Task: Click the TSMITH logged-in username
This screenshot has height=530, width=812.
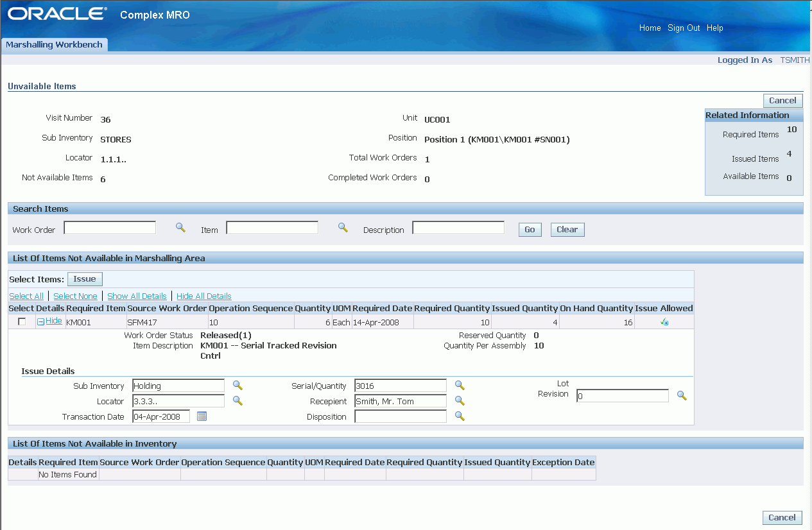Action: click(x=795, y=60)
